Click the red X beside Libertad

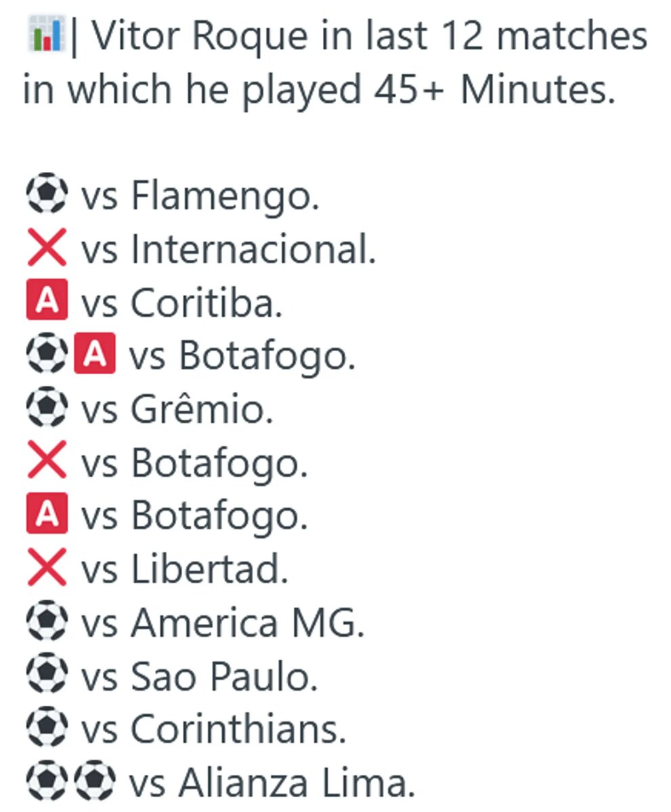47,568
